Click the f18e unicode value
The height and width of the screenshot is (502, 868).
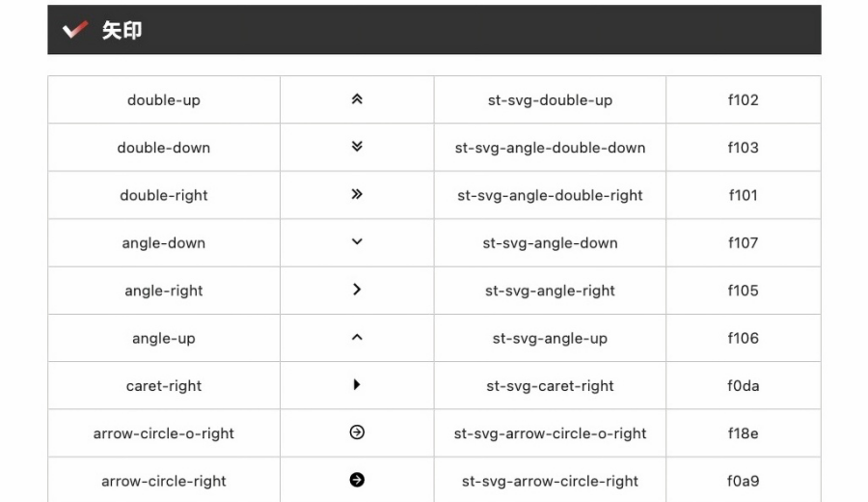[744, 433]
